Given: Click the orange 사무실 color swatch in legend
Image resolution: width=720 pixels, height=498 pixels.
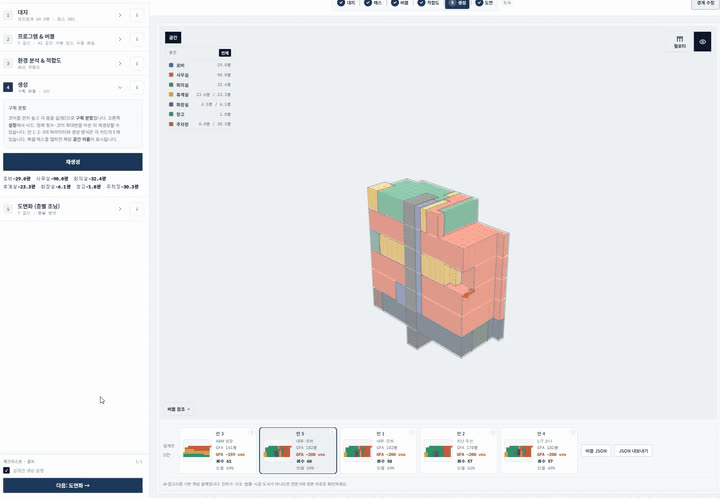Looking at the screenshot, I should 171,75.
